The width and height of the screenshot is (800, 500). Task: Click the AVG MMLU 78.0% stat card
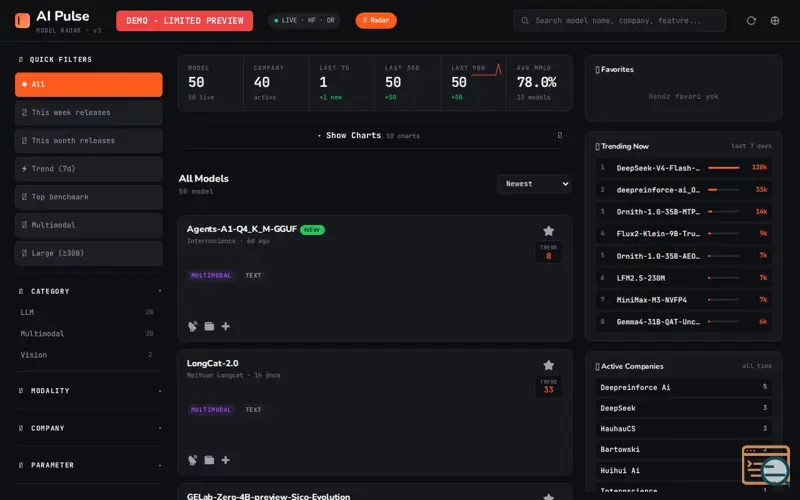(x=539, y=83)
